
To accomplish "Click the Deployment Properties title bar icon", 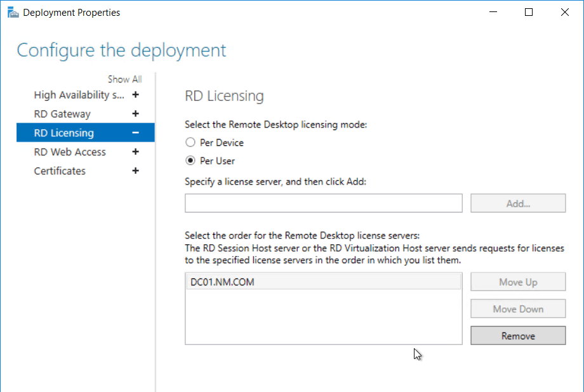I will pyautogui.click(x=13, y=11).
